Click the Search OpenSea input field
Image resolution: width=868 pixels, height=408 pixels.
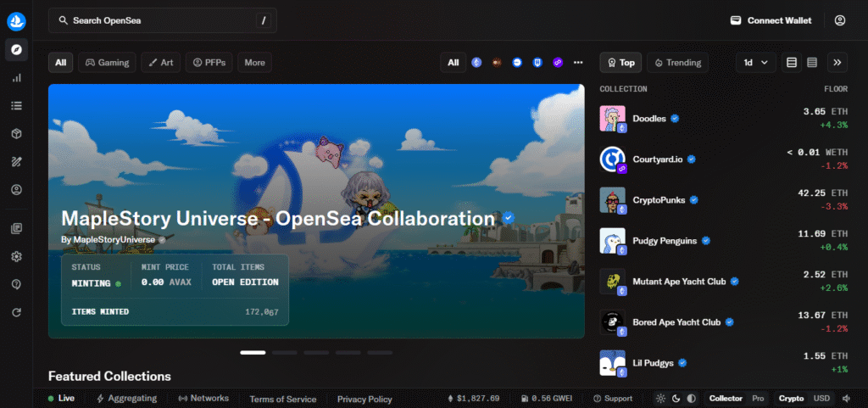[162, 20]
